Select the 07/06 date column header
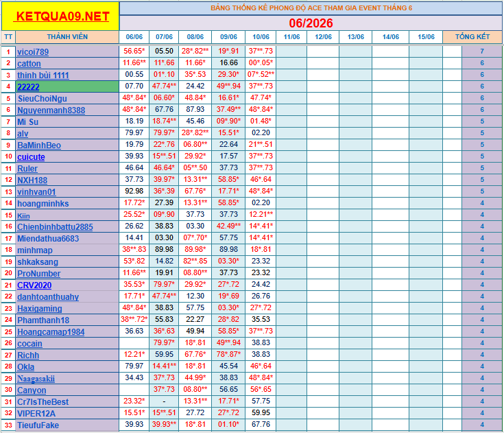The image size is (504, 433). click(164, 36)
